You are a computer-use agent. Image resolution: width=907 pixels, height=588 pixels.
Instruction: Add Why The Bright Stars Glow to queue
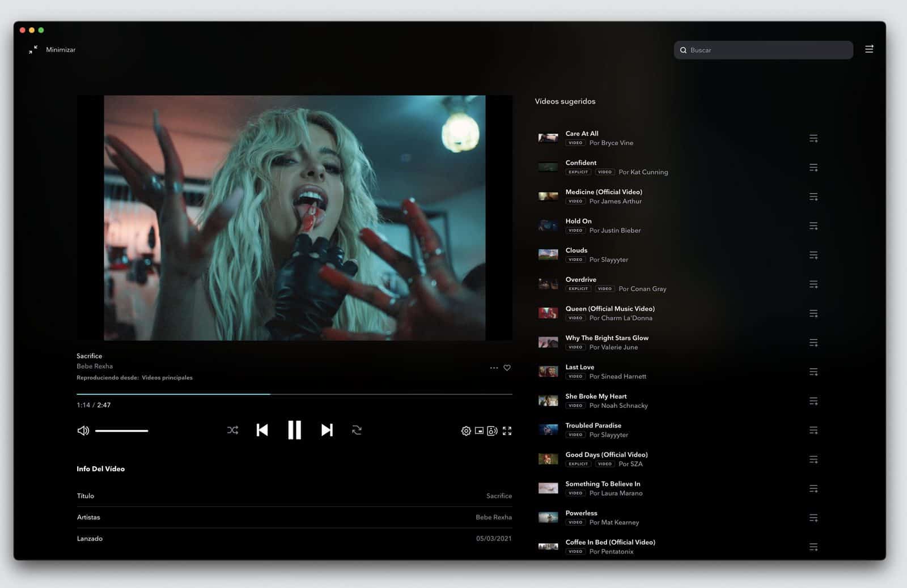pyautogui.click(x=813, y=343)
